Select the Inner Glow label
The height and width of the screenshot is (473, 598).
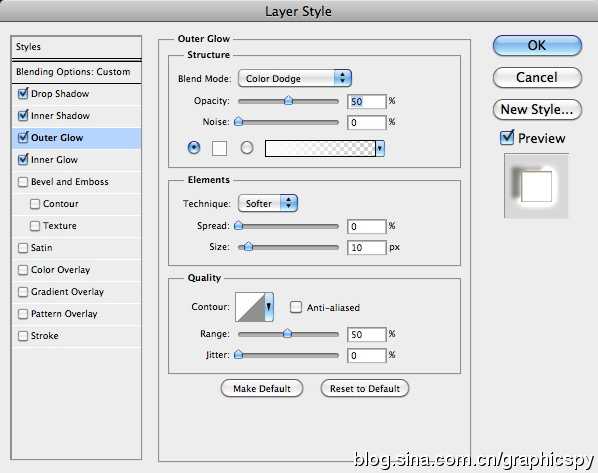[x=54, y=160]
